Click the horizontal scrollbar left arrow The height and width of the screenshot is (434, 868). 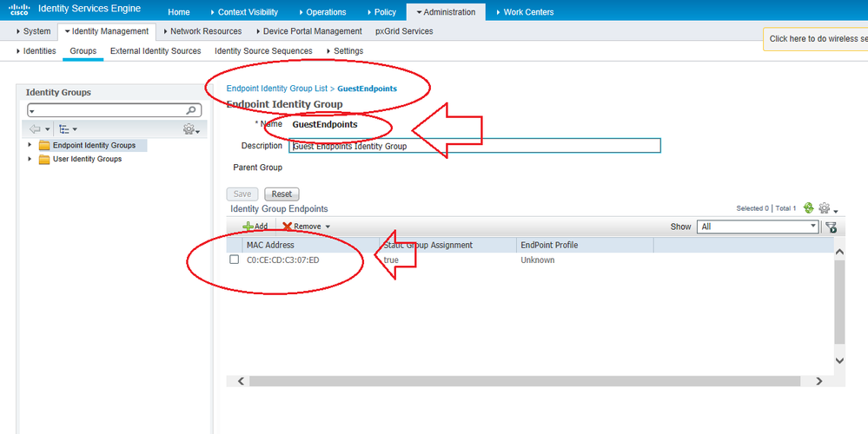coord(241,381)
